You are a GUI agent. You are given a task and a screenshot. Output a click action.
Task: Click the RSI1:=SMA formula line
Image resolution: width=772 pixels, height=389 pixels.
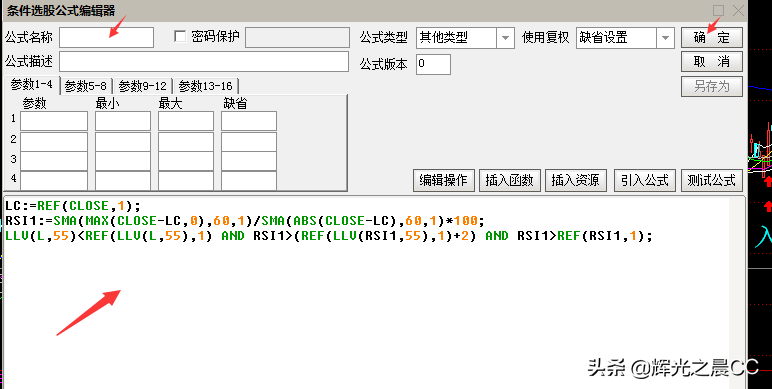click(x=245, y=221)
